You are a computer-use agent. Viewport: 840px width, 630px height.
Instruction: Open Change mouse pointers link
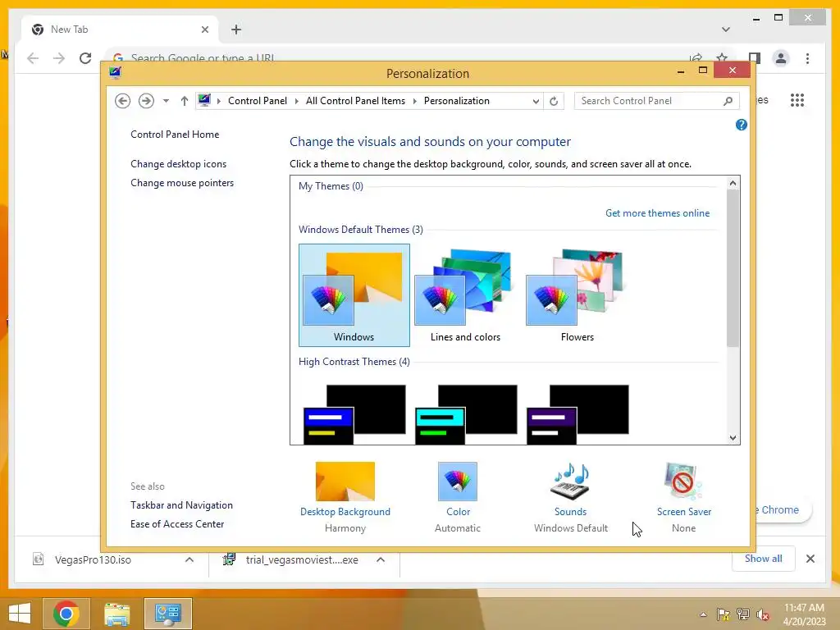click(x=182, y=183)
